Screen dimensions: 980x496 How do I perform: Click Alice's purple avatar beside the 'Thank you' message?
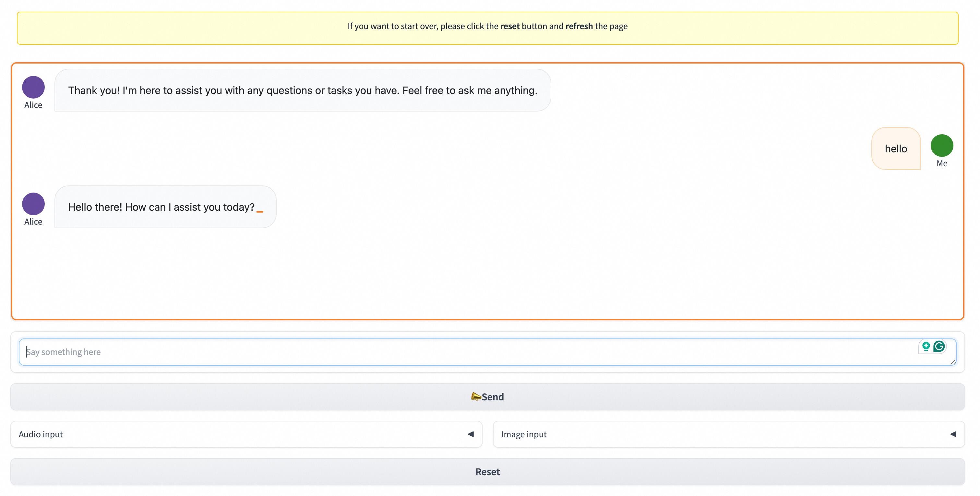tap(33, 87)
